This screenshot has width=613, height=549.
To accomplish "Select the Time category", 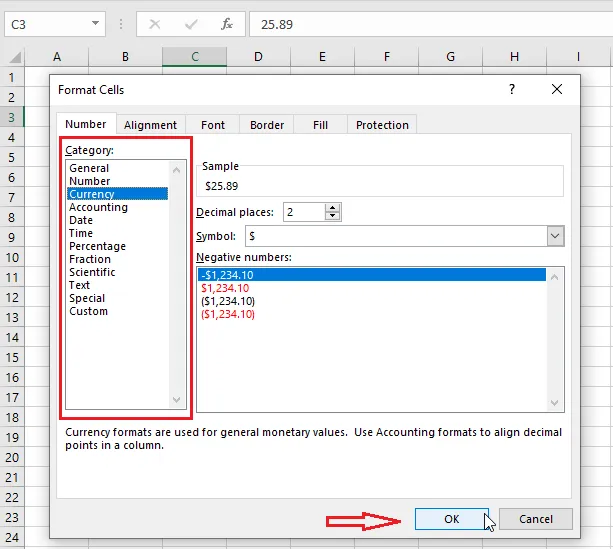I will pyautogui.click(x=117, y=233).
